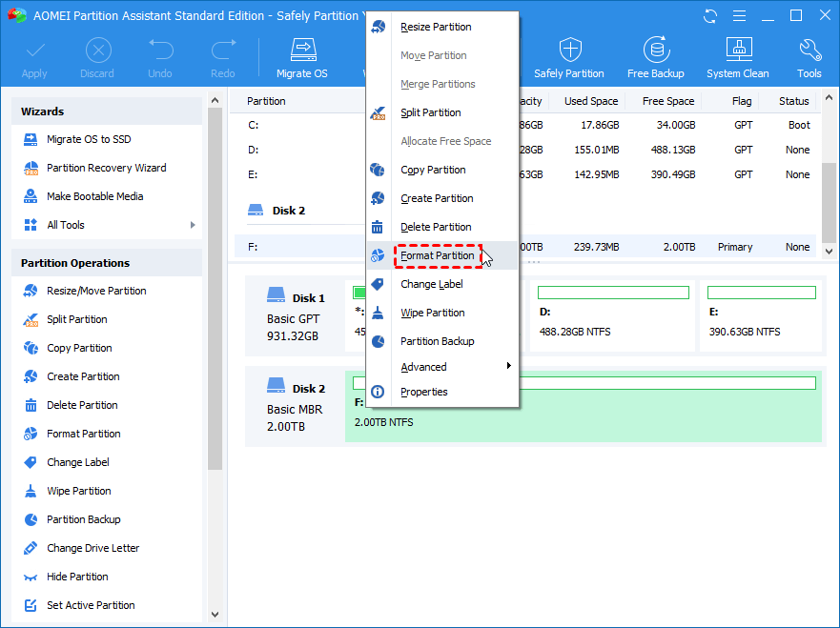This screenshot has height=628, width=840.
Task: Click the refresh icon in title bar
Action: 710,15
